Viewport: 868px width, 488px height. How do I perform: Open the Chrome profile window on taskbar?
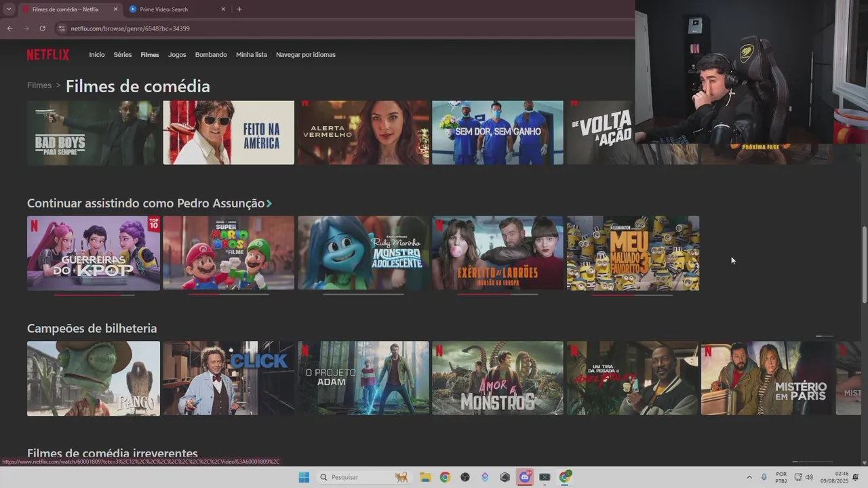pyautogui.click(x=565, y=477)
